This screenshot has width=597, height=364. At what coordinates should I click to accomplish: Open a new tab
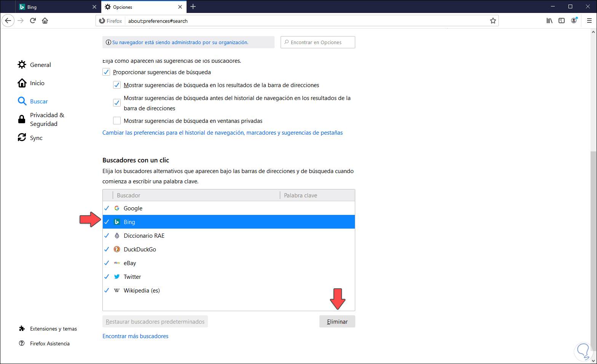coord(193,6)
